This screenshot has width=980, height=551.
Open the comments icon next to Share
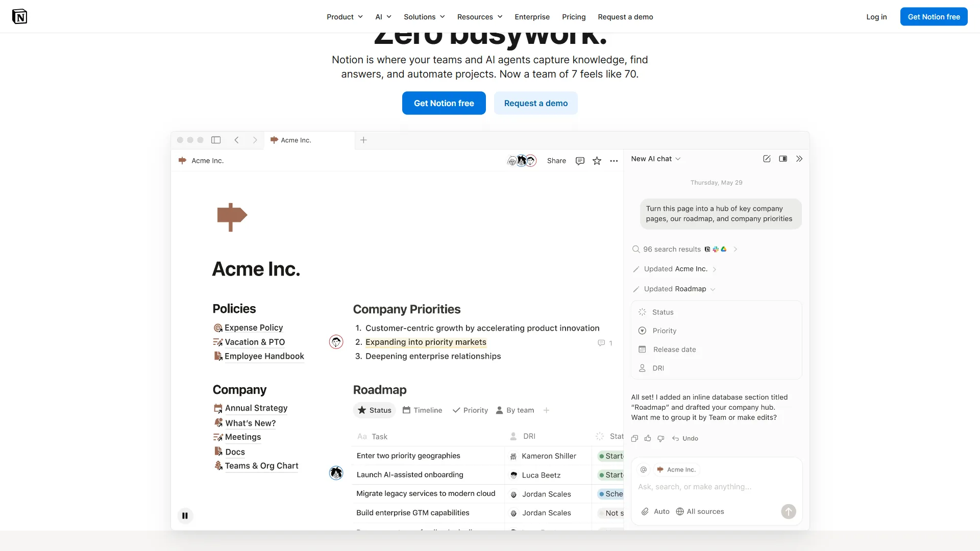580,161
